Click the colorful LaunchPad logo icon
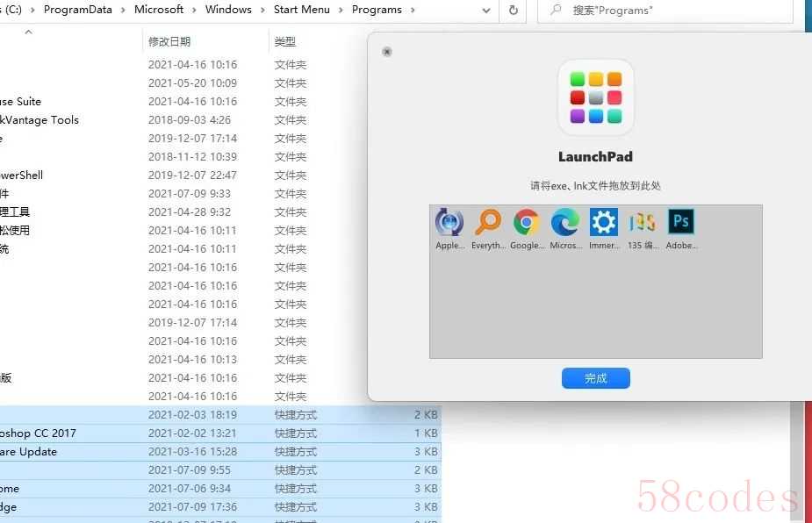Viewport: 812px width, 523px height. click(595, 97)
